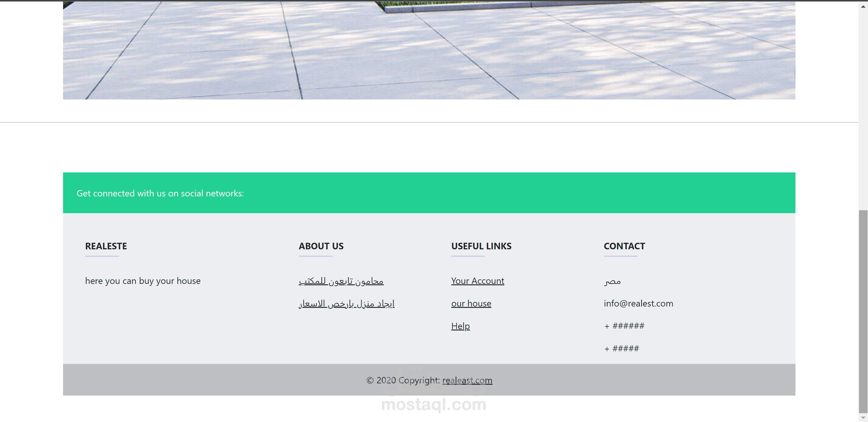Screen dimensions: 868x422
Task: Follow the realeast.com copyright link
Action: pos(467,380)
